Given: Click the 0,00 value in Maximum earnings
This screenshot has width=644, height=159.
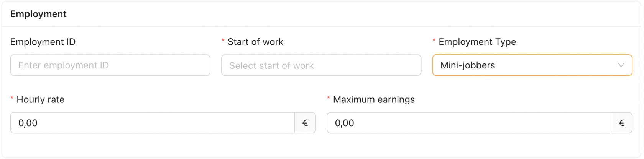Looking at the screenshot, I should coord(345,123).
